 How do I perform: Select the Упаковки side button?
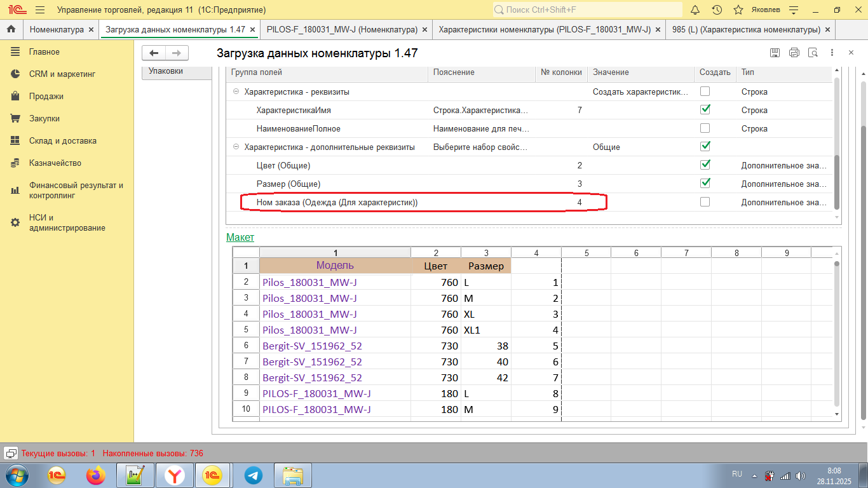(166, 71)
